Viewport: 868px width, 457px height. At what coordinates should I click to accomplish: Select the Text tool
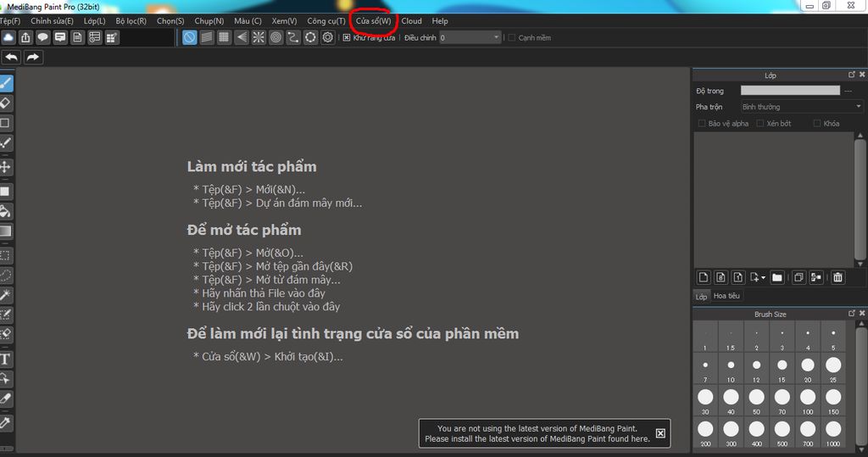pos(6,359)
